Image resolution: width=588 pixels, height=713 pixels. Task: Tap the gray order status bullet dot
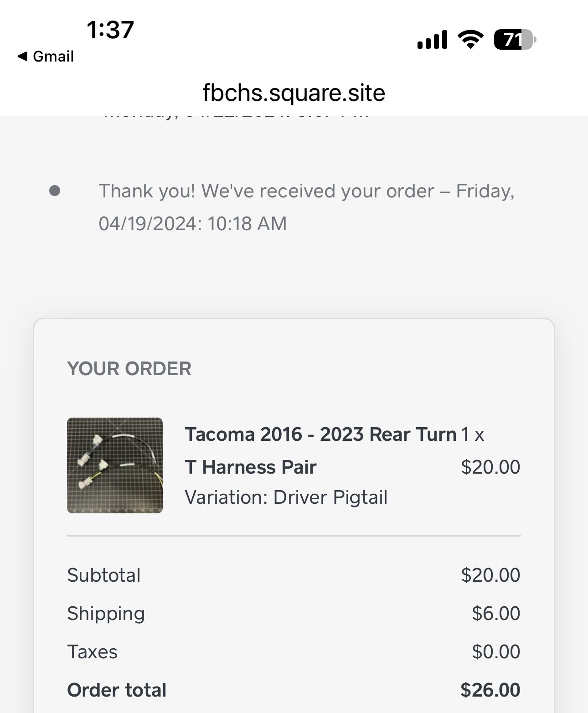coord(55,191)
